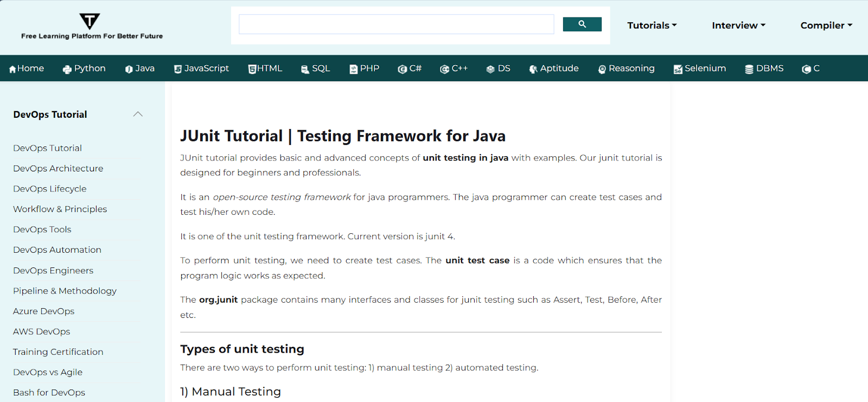Open Reasoning label in navbar
The width and height of the screenshot is (868, 402).
coord(631,68)
